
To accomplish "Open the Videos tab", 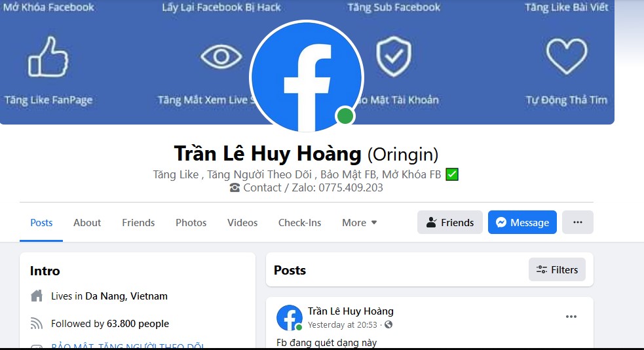I will pyautogui.click(x=242, y=223).
